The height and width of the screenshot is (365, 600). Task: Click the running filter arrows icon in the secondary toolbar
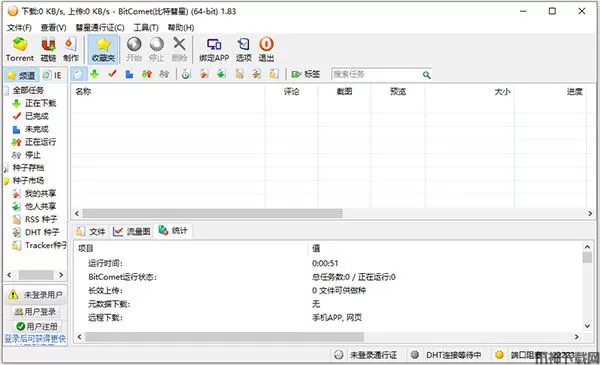click(147, 74)
